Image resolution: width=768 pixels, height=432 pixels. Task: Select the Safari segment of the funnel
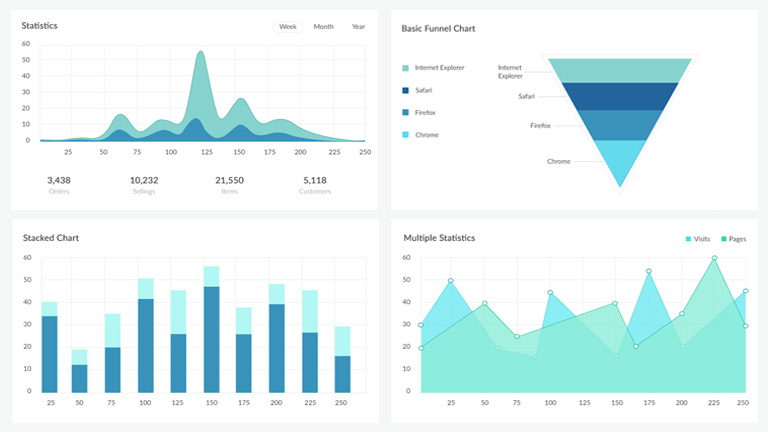click(x=620, y=96)
